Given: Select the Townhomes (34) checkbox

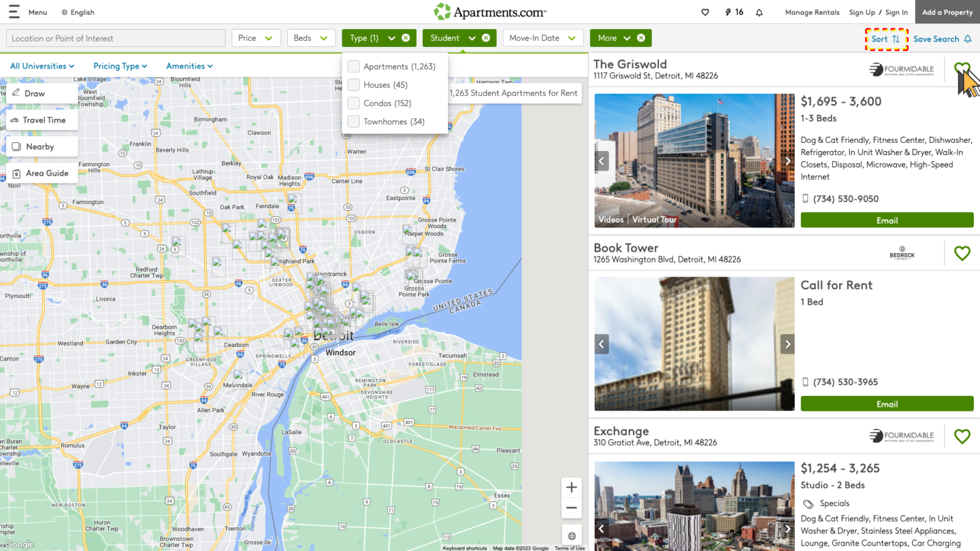Looking at the screenshot, I should pos(354,121).
